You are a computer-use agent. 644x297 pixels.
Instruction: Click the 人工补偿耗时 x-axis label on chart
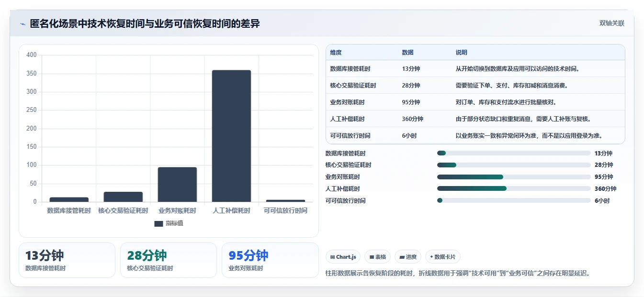231,210
